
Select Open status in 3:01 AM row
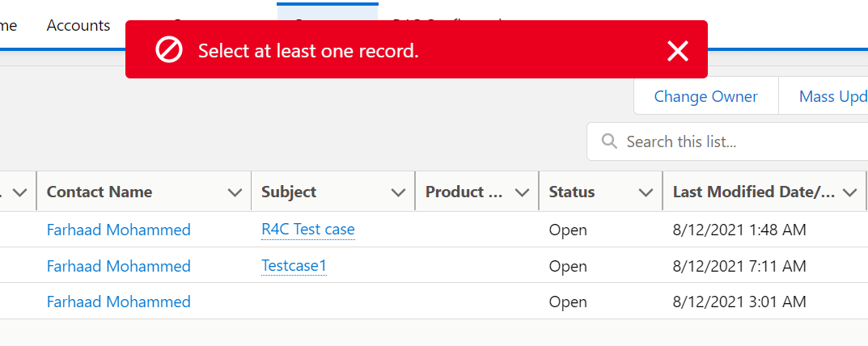click(568, 302)
